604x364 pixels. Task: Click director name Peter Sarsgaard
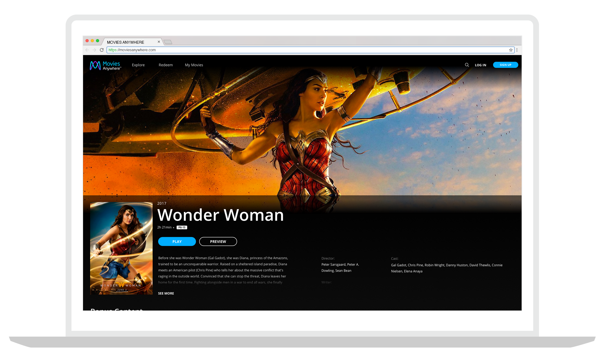[333, 265]
